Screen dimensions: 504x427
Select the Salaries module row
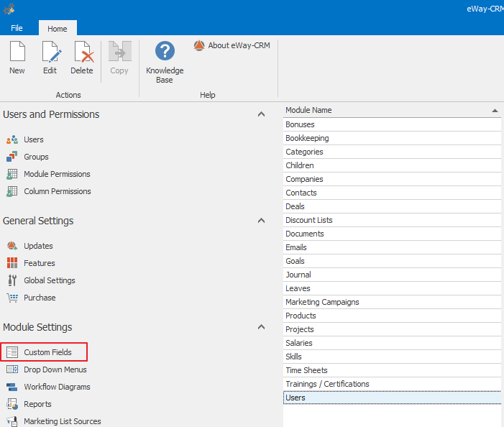click(x=392, y=343)
